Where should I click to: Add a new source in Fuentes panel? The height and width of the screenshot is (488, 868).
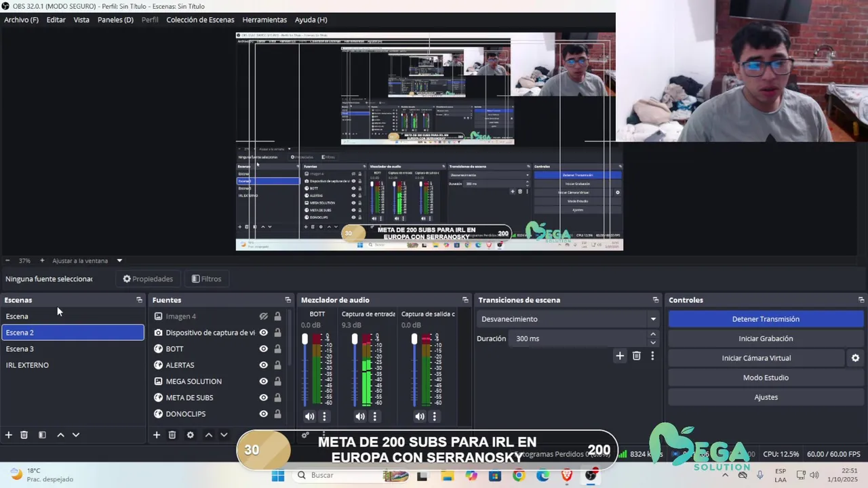click(x=157, y=435)
